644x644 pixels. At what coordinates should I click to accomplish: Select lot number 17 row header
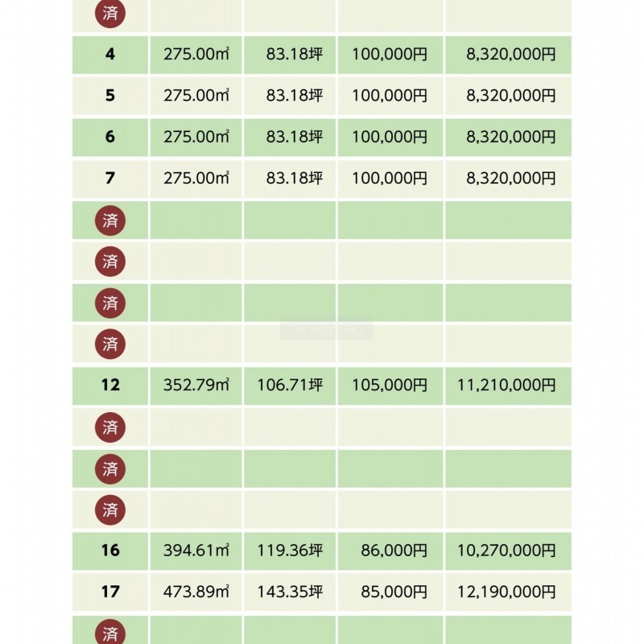110,592
